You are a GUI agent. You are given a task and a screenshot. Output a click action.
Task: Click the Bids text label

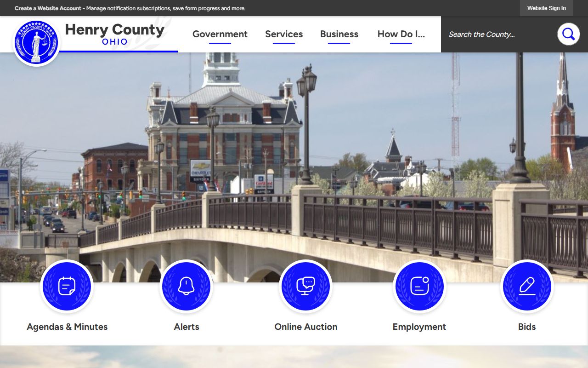click(527, 327)
